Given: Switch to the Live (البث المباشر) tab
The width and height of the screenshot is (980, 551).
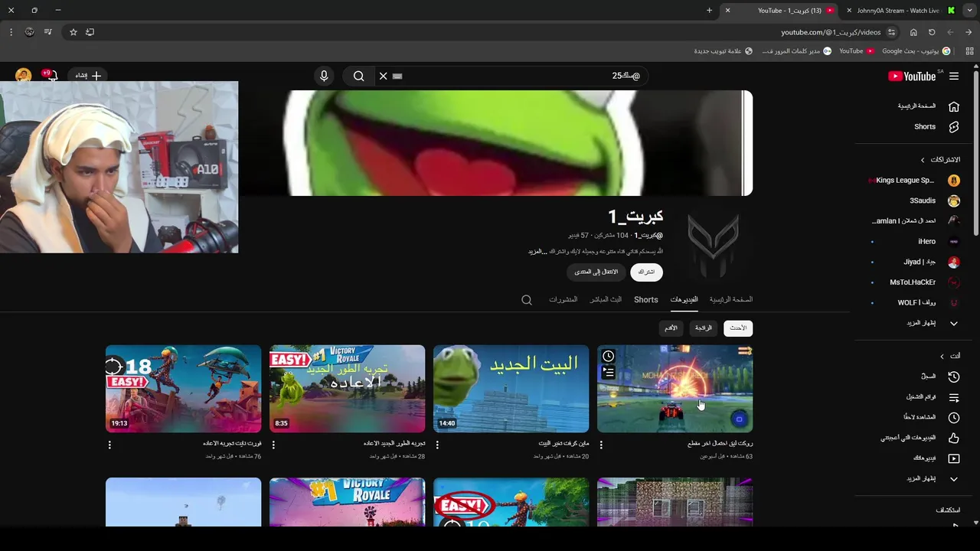Looking at the screenshot, I should pos(606,299).
